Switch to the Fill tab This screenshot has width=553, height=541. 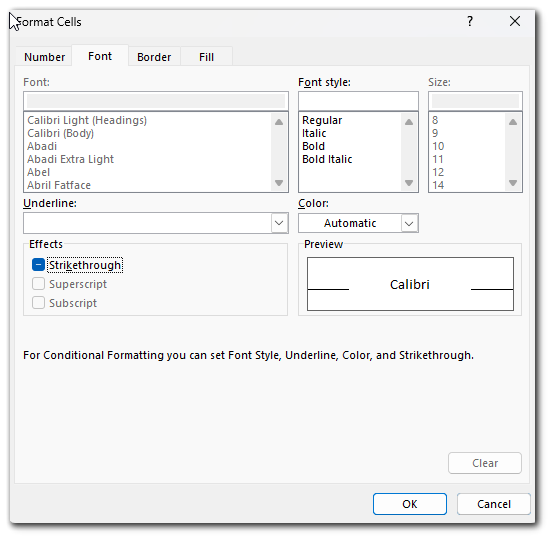(x=206, y=57)
